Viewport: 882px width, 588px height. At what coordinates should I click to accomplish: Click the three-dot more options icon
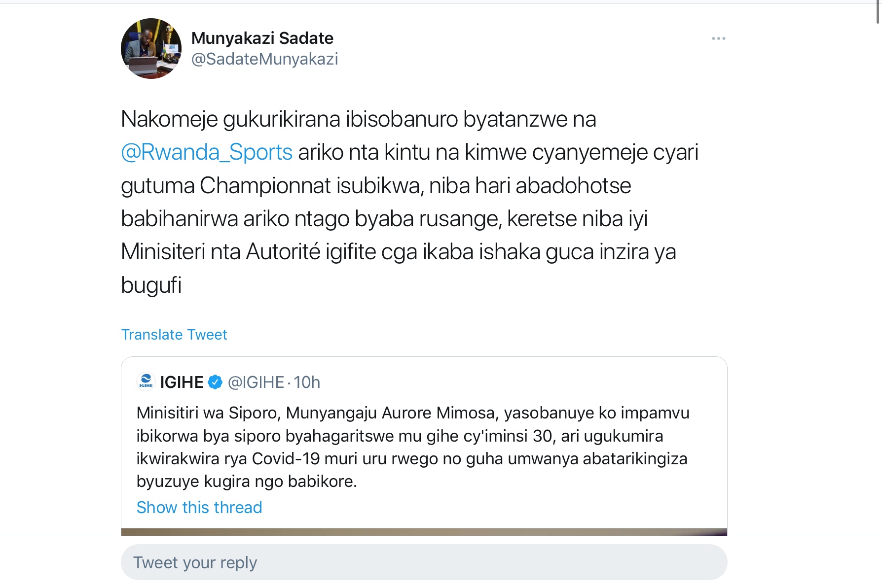[718, 38]
